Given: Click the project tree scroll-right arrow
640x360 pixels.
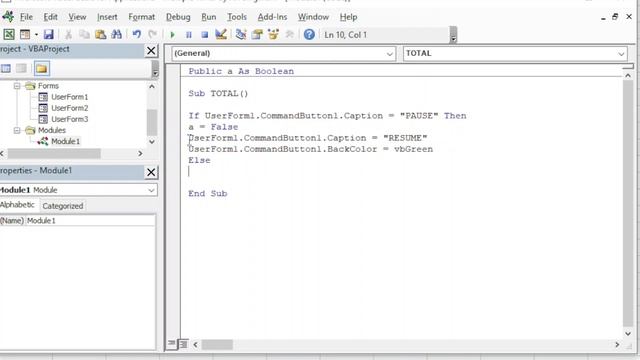Looking at the screenshot, I should coord(140,153).
